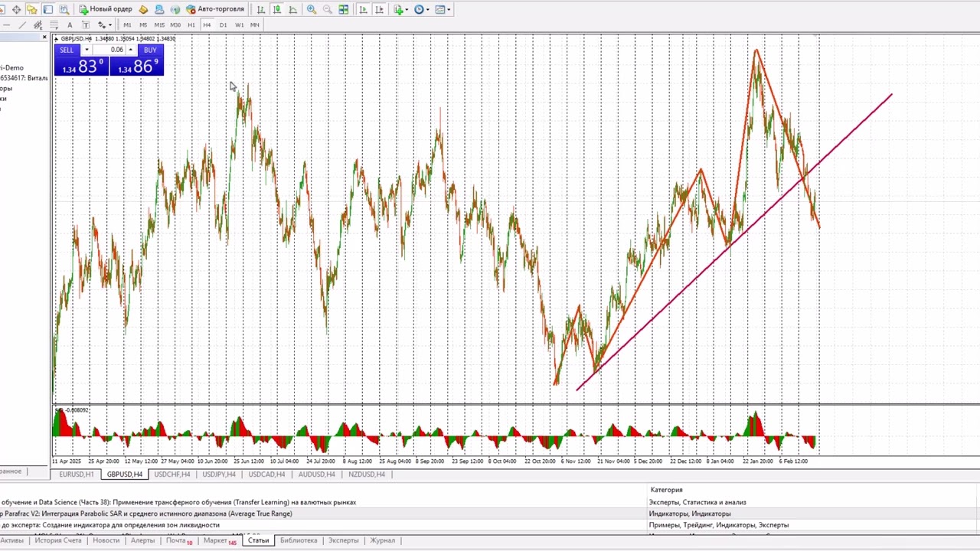Open the EURUSD,H1 chart tab

coord(77,474)
